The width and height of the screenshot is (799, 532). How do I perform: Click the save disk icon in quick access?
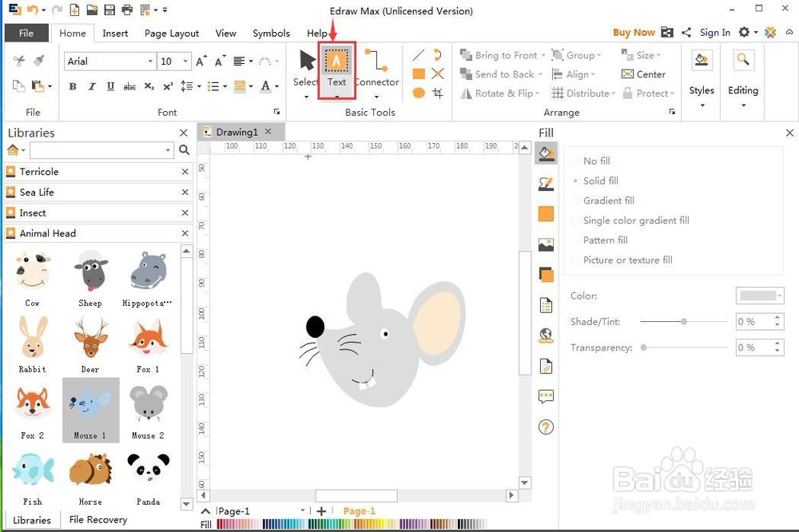(x=109, y=10)
